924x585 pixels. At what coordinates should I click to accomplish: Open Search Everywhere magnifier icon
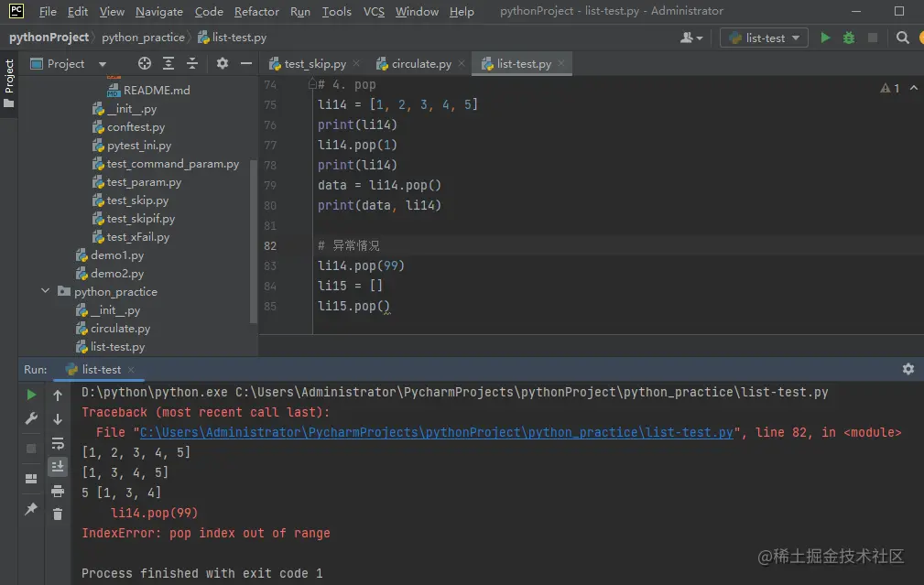(902, 38)
